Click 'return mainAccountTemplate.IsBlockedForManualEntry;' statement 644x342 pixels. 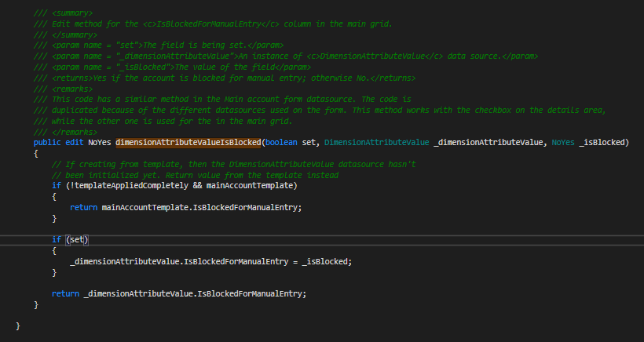185,208
